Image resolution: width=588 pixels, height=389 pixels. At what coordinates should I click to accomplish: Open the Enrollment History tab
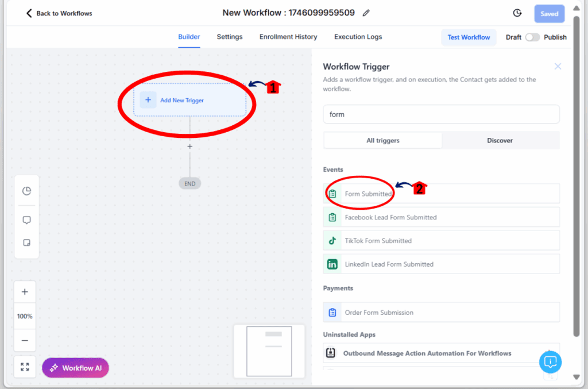288,37
